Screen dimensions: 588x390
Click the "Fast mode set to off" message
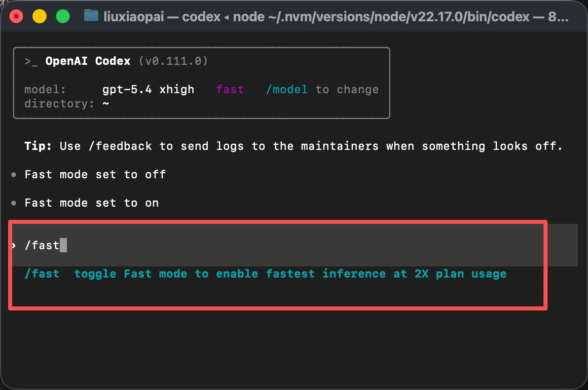95,175
